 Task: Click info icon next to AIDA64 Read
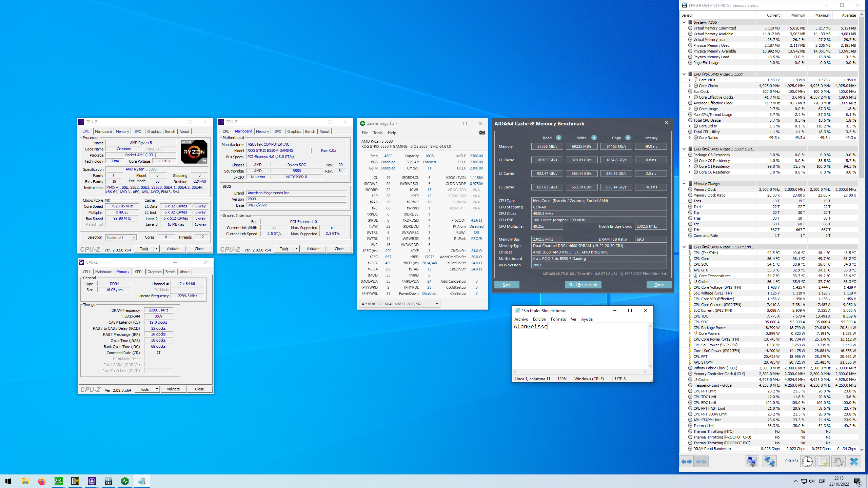(559, 138)
